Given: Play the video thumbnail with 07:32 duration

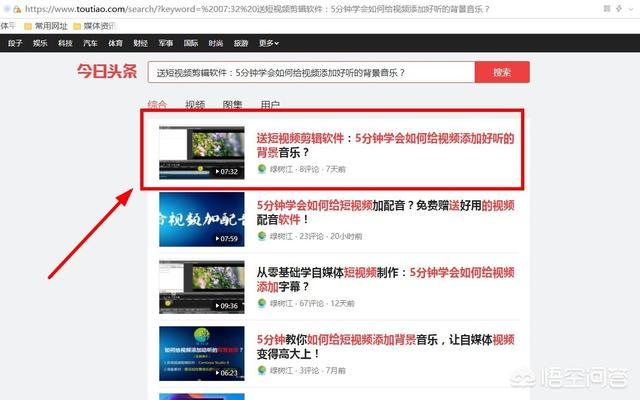Looking at the screenshot, I should click(202, 153).
